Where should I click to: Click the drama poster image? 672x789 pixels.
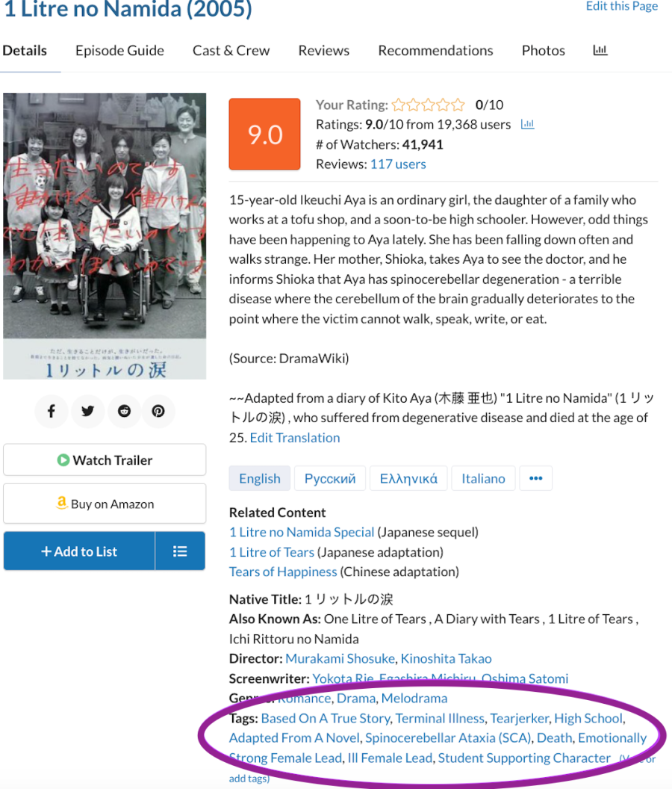point(105,236)
